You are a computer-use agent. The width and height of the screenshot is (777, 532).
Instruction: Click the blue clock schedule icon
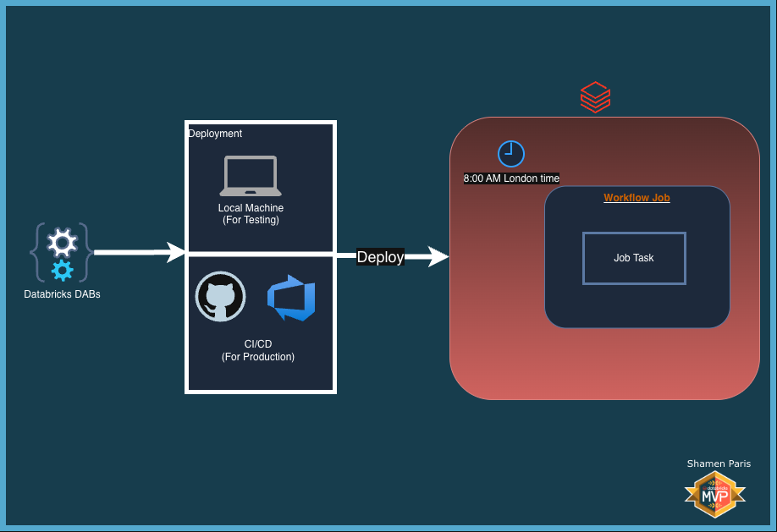tap(511, 154)
